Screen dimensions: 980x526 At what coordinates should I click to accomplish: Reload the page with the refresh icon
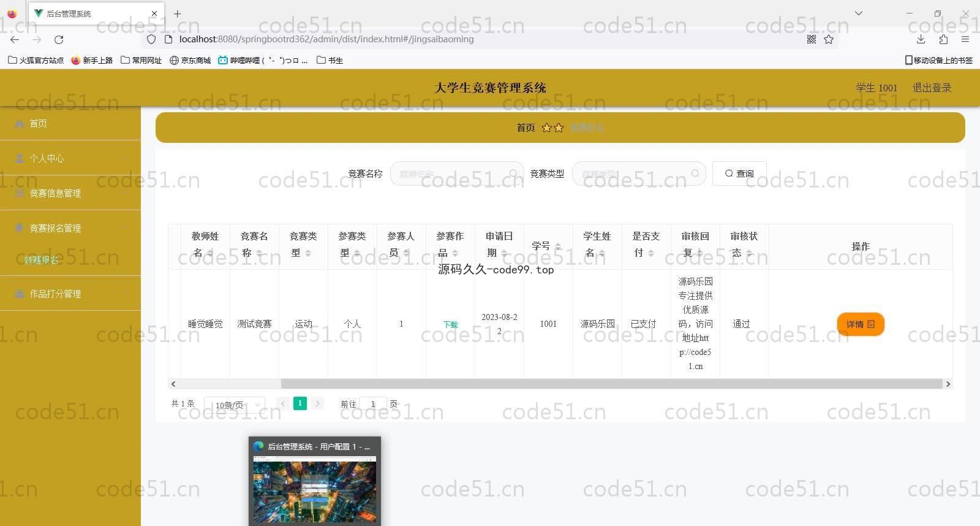(59, 39)
